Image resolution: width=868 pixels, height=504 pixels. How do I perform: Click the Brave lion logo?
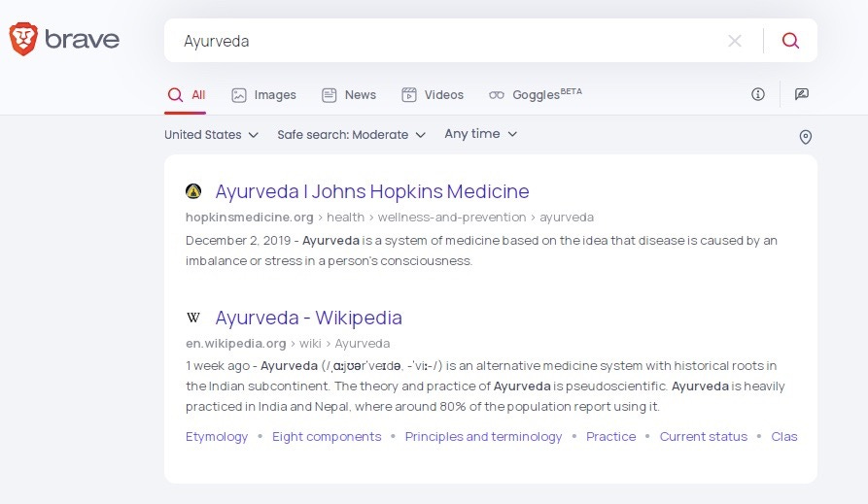(x=23, y=39)
